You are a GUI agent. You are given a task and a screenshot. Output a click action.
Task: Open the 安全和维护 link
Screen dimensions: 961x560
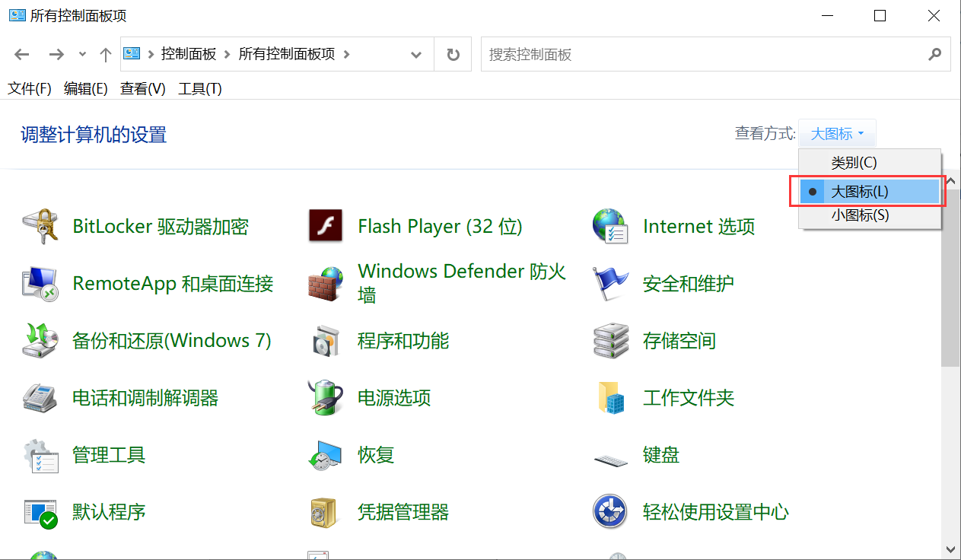click(x=689, y=284)
